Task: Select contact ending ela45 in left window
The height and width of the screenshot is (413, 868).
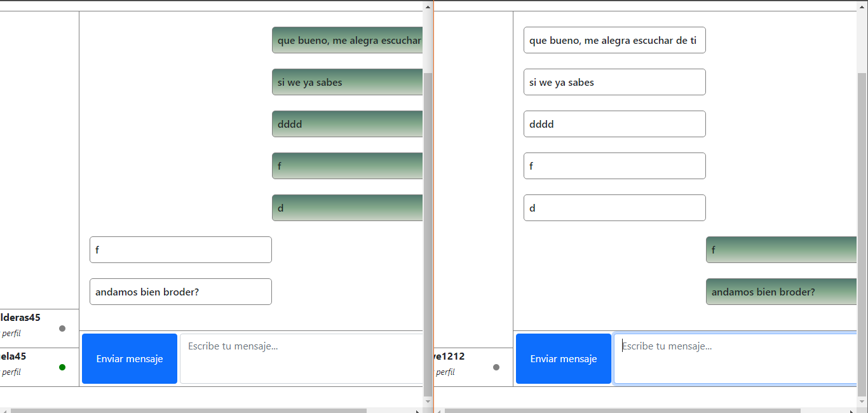Action: pyautogui.click(x=39, y=367)
